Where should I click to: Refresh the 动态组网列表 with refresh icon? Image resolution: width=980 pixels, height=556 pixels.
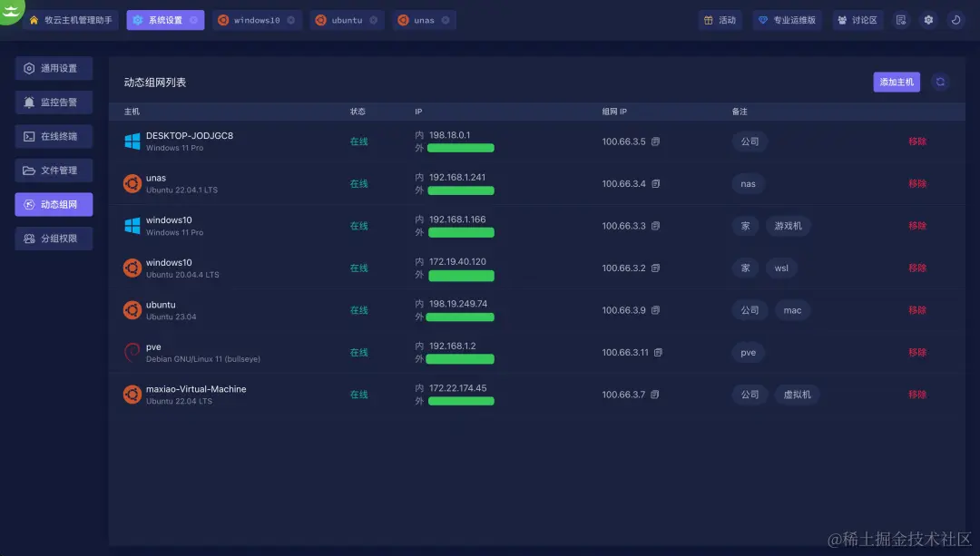940,82
